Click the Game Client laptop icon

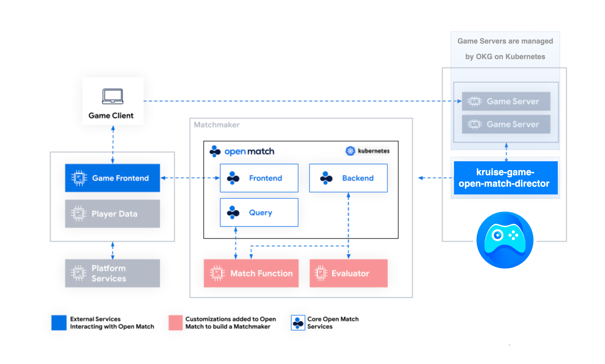[x=113, y=96]
